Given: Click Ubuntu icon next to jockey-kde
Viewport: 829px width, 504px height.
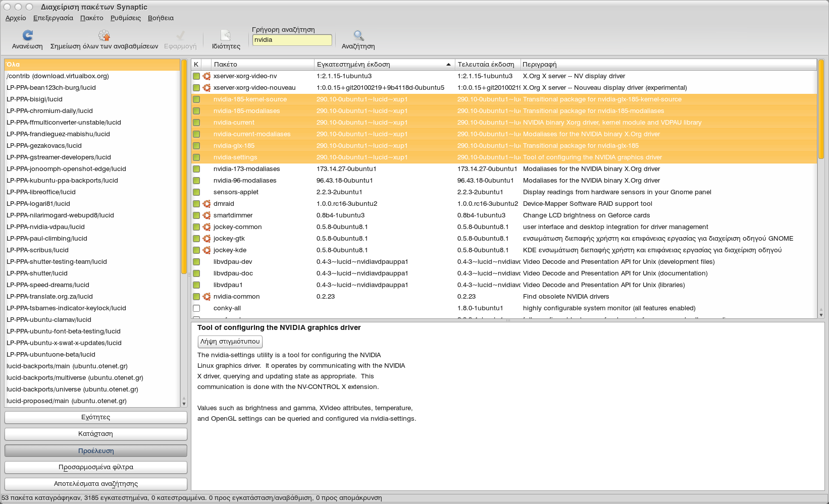Looking at the screenshot, I should [206, 250].
